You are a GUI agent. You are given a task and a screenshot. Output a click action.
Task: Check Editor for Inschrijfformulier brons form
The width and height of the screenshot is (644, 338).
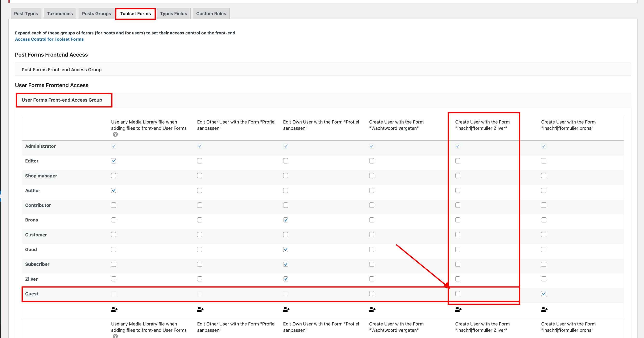[x=544, y=161]
